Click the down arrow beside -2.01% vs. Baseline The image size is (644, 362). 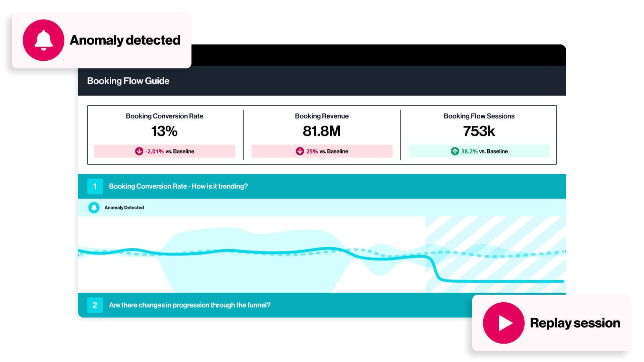[139, 151]
